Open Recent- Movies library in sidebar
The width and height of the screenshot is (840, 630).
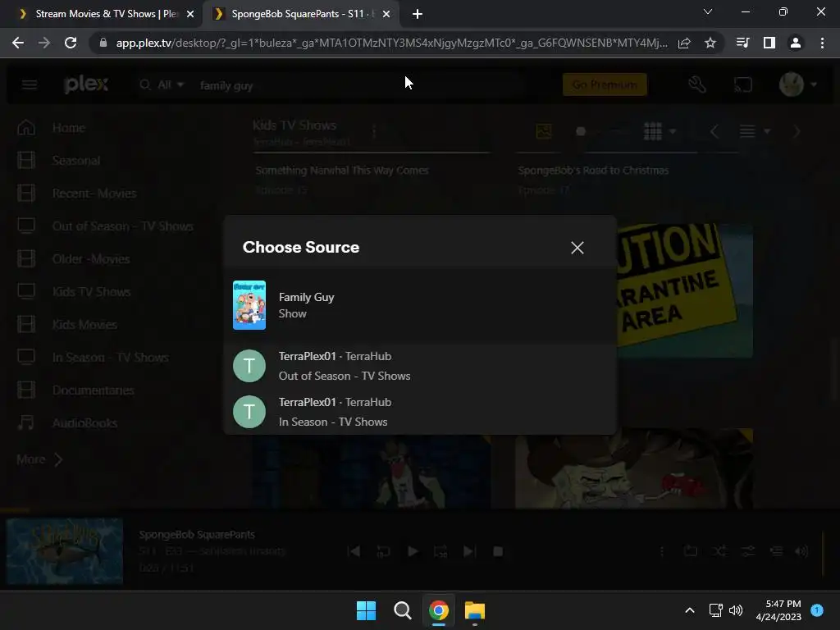tap(94, 193)
